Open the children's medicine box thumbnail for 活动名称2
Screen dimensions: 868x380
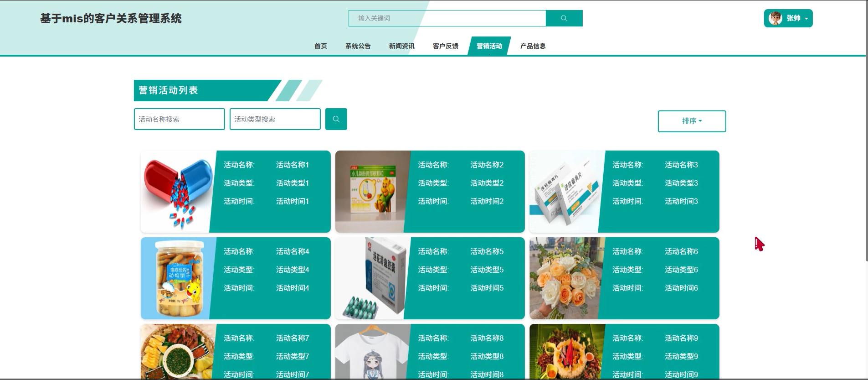(x=372, y=192)
